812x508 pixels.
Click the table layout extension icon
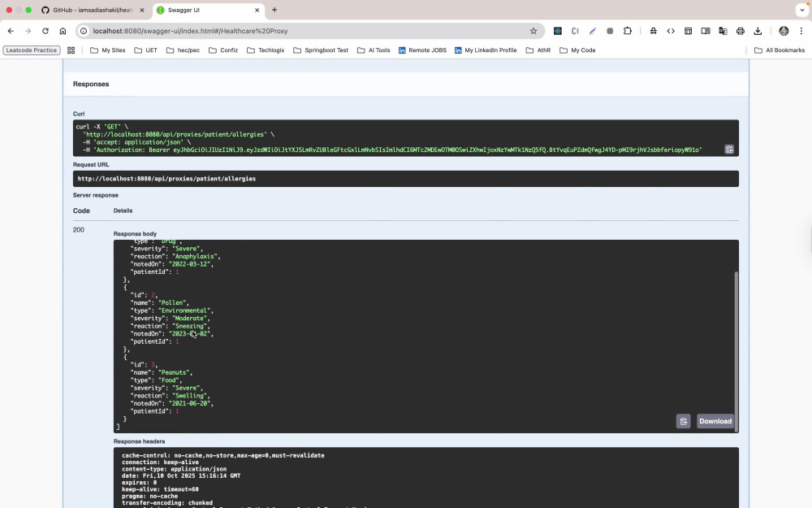click(689, 31)
